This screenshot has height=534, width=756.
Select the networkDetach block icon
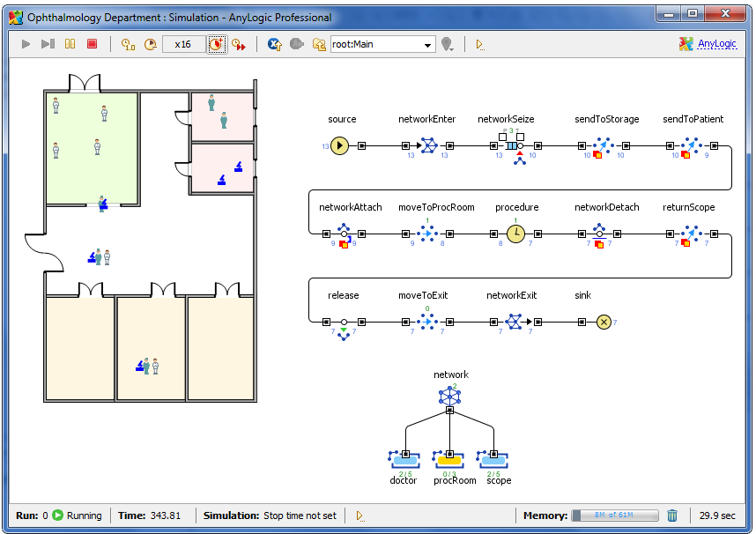(599, 234)
